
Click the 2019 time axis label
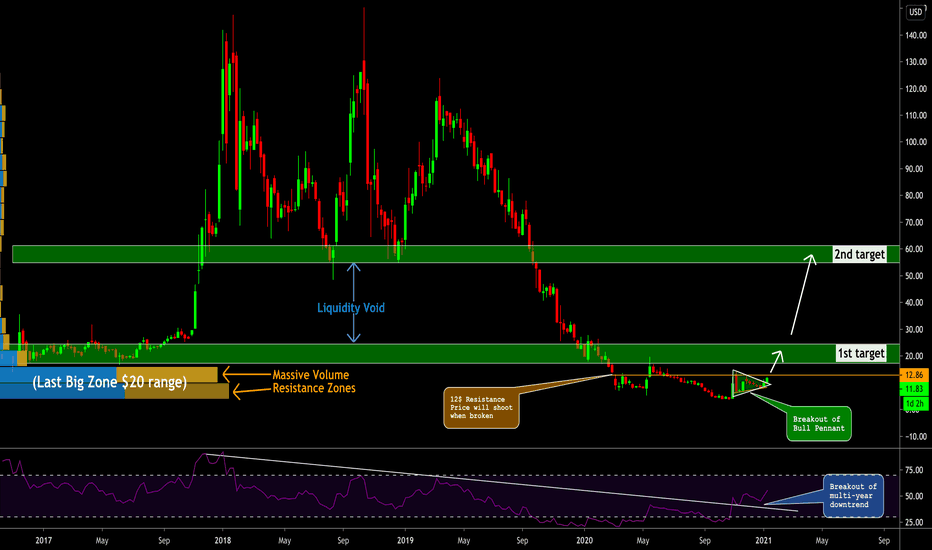405,540
